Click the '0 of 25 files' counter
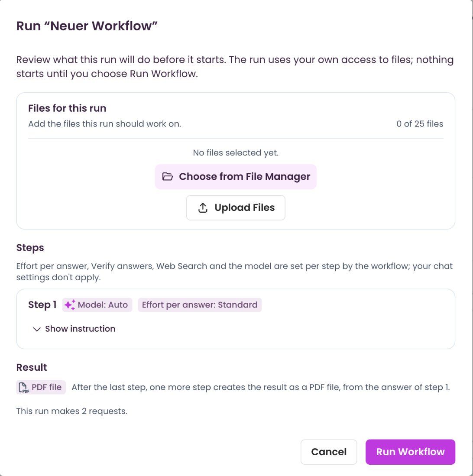This screenshot has height=476, width=473. (420, 124)
